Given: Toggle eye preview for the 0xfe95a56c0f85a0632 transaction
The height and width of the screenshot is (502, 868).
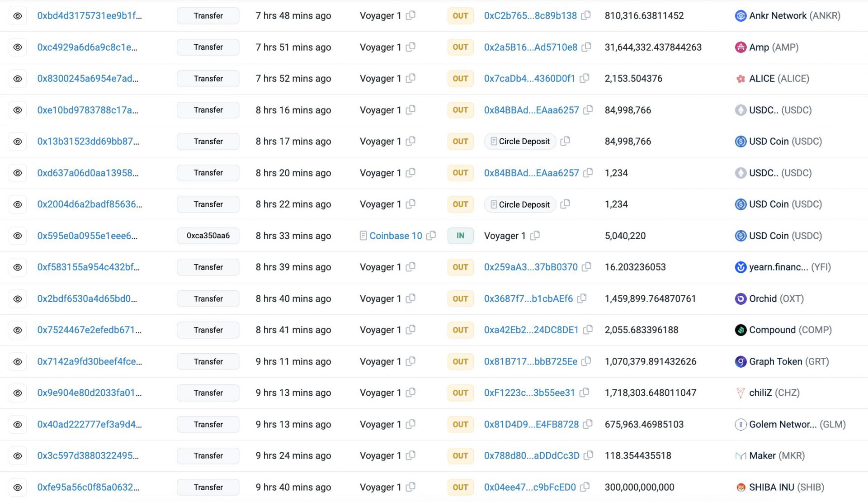Looking at the screenshot, I should coord(18,488).
